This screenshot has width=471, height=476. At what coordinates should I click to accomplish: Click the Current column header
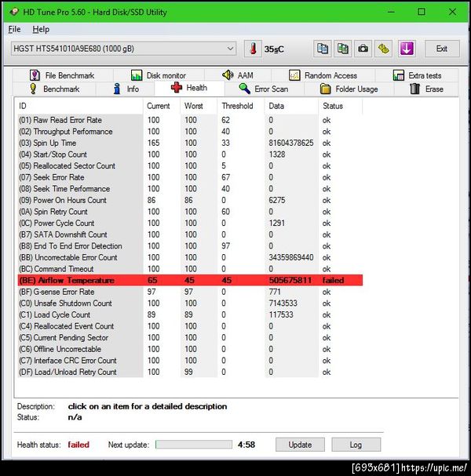point(162,106)
